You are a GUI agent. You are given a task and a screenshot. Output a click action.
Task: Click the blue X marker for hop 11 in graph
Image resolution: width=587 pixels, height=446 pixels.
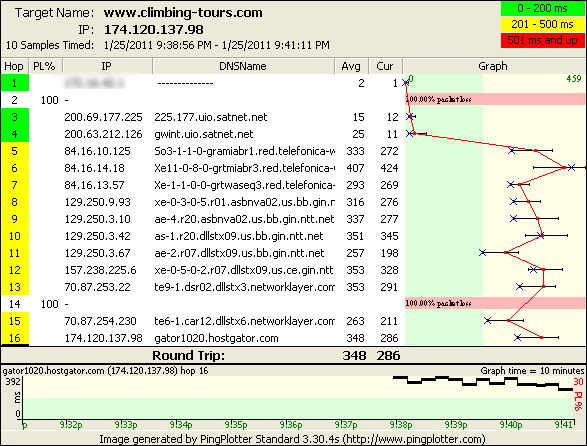[482, 253]
